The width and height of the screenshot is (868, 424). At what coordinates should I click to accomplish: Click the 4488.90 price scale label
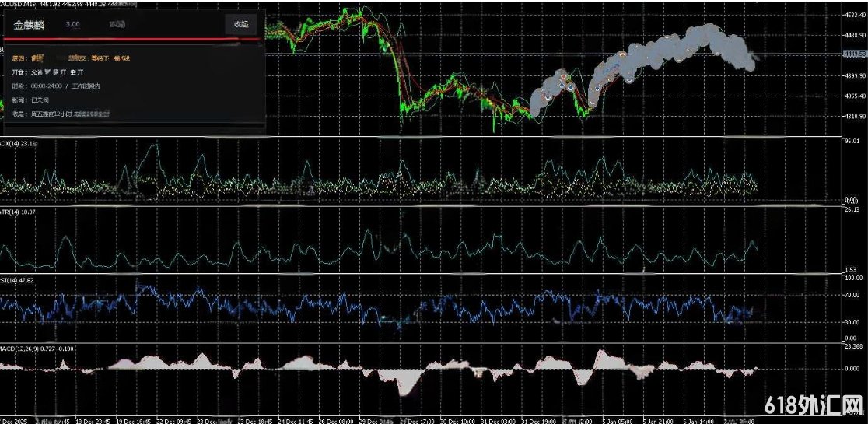point(856,36)
